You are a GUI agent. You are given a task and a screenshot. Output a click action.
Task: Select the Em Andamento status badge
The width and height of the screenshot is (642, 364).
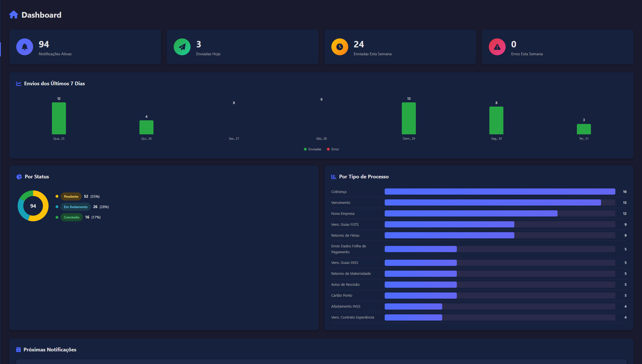[x=75, y=207]
